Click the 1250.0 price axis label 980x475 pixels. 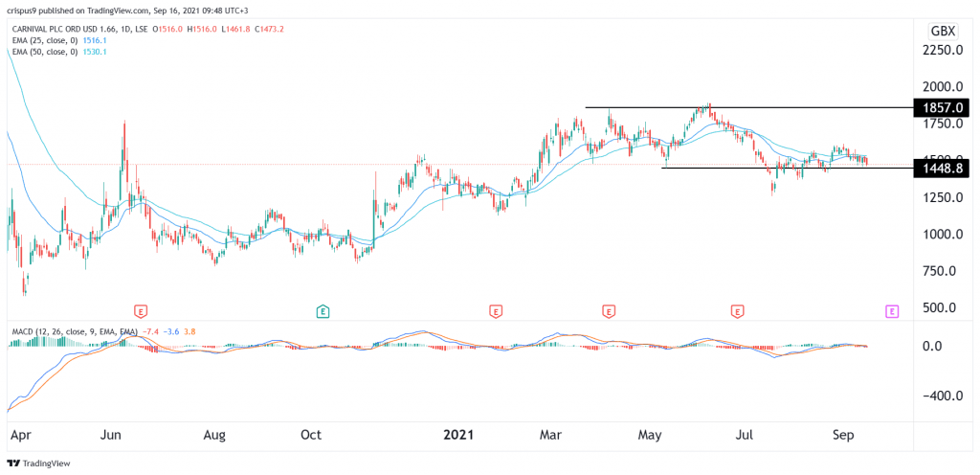[942, 197]
